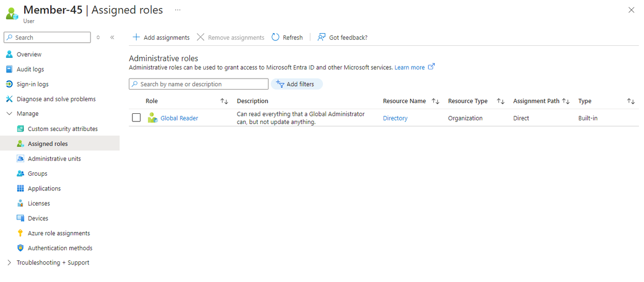Click the Azure role assignments key icon

point(20,233)
